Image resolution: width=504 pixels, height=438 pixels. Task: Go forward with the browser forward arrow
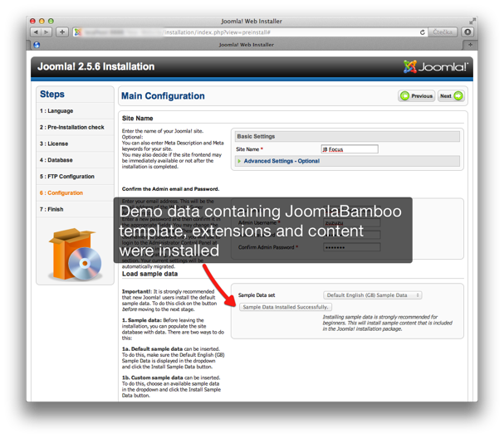(x=46, y=32)
